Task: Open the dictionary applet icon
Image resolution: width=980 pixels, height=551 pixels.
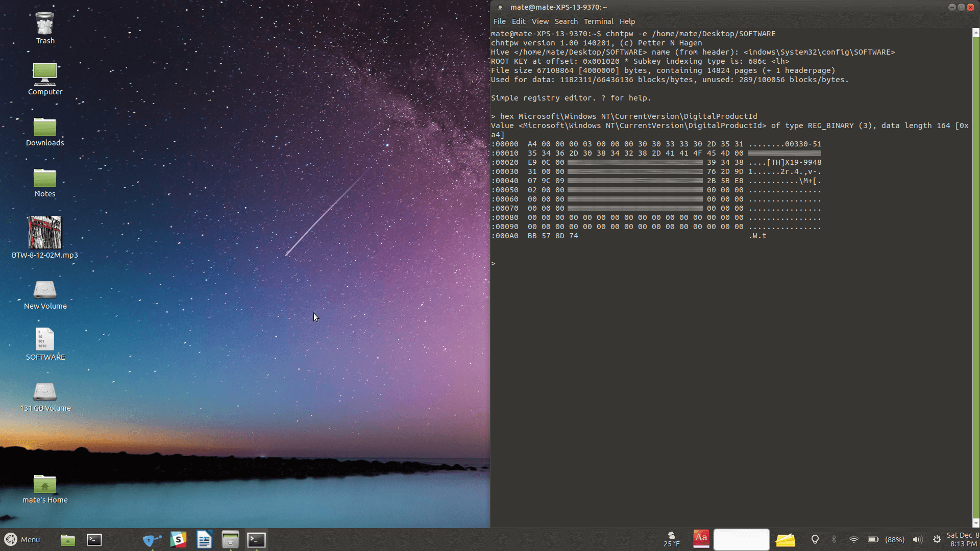Action: coord(701,539)
